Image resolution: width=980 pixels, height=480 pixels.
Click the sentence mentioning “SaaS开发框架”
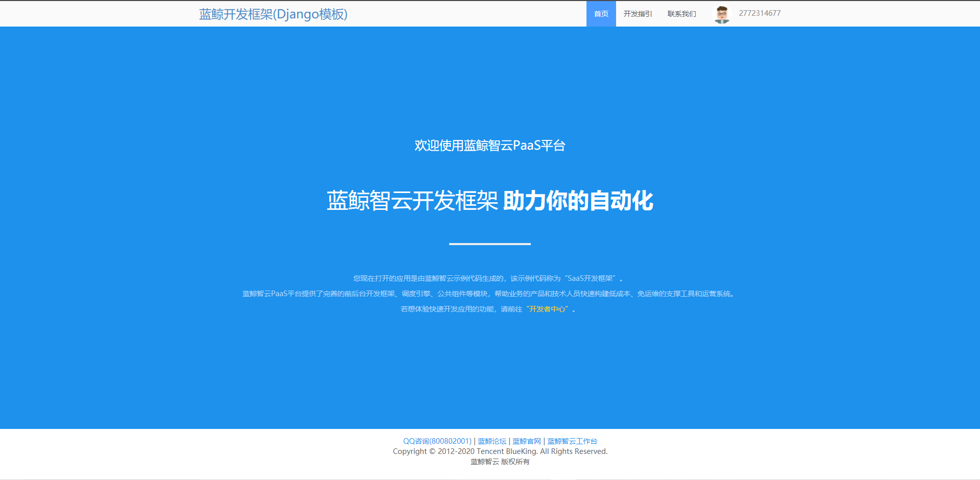pyautogui.click(x=488, y=278)
